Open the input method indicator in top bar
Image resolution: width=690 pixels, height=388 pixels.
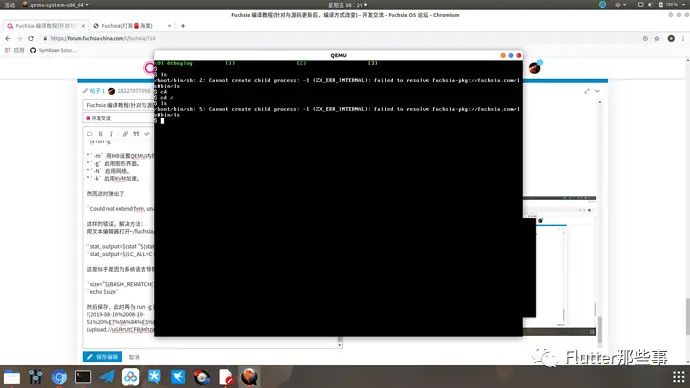[x=620, y=5]
